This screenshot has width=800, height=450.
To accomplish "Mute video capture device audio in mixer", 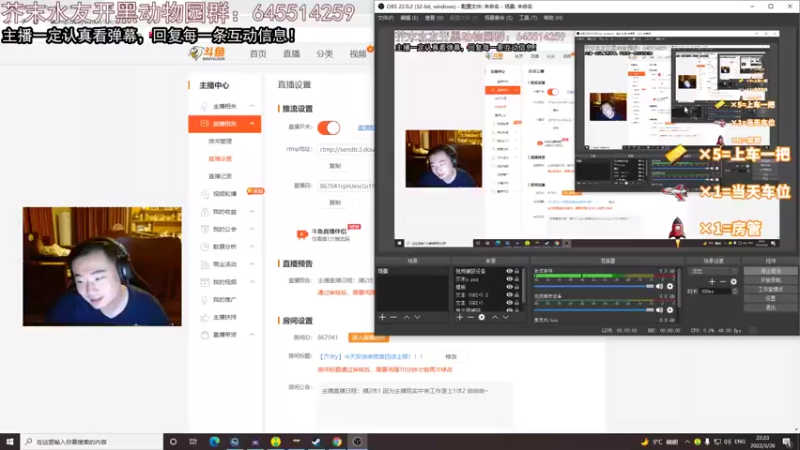I will tap(659, 310).
